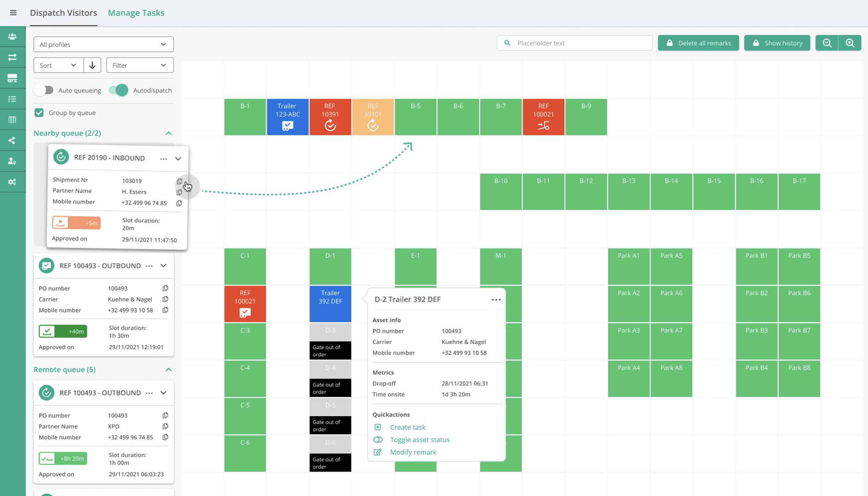Collapse the Remote queue section
The height and width of the screenshot is (496, 868).
coord(168,369)
